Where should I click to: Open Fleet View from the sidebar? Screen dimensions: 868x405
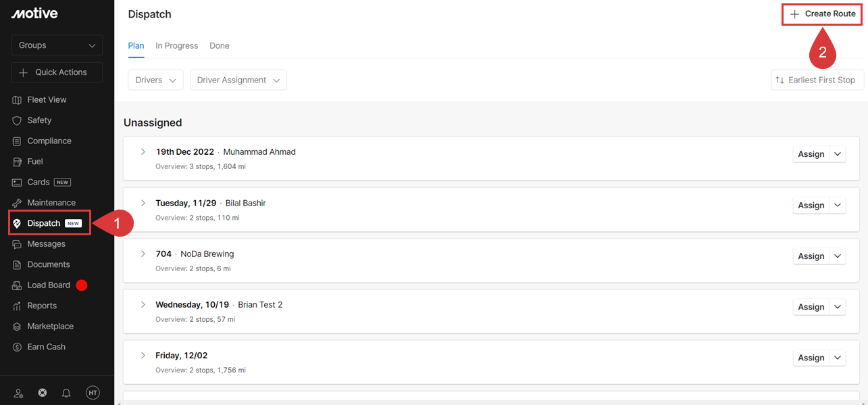coord(39,99)
